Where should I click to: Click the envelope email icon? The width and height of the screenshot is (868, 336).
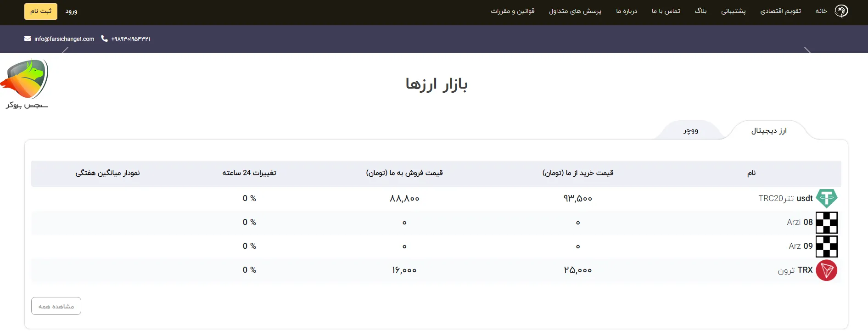point(28,39)
